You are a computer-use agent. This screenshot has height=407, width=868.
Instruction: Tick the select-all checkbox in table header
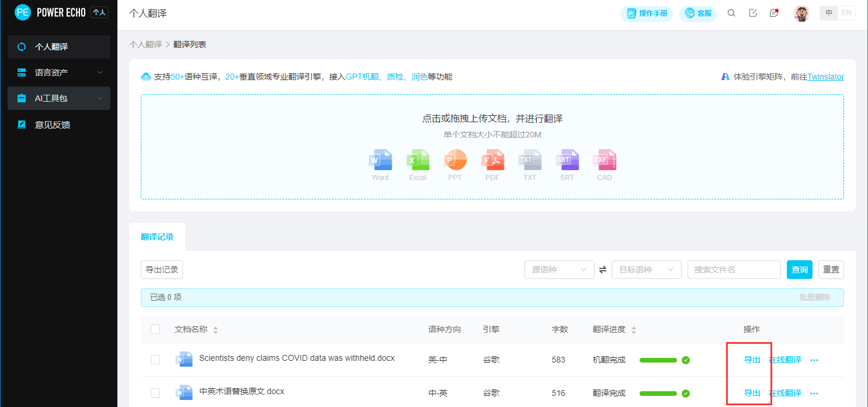pyautogui.click(x=155, y=329)
